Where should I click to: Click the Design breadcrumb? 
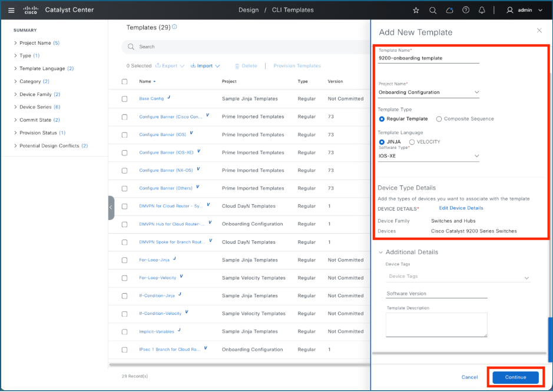click(x=249, y=10)
